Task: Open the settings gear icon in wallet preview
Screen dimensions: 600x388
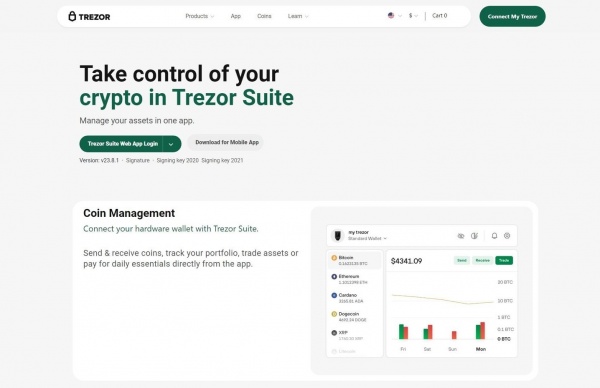Action: (x=507, y=236)
